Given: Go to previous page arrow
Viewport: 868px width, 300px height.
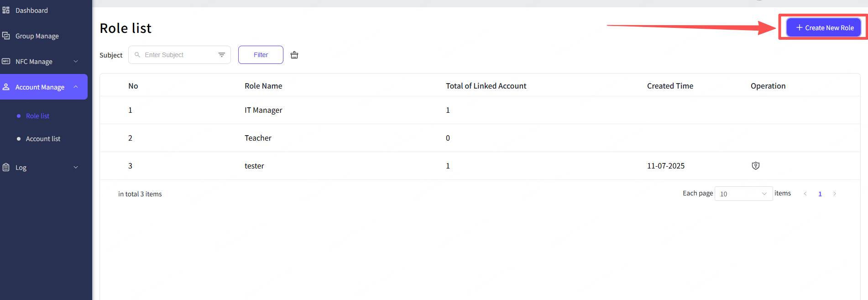Looking at the screenshot, I should pyautogui.click(x=805, y=194).
